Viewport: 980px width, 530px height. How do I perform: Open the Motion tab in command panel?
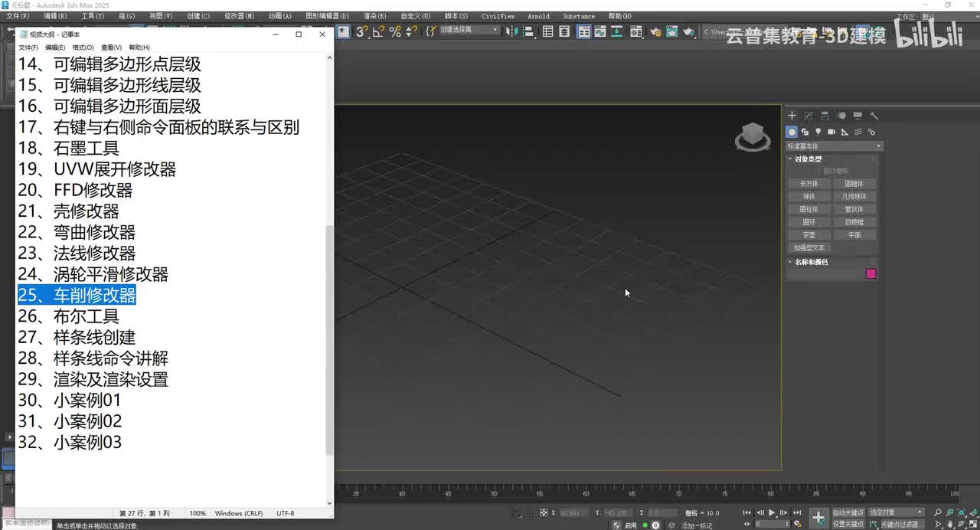pos(841,116)
